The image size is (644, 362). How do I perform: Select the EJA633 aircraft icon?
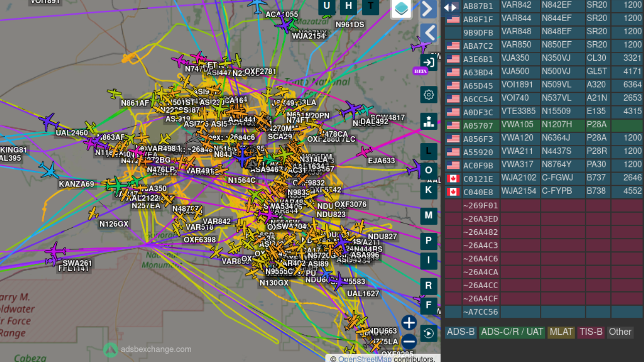point(364,151)
